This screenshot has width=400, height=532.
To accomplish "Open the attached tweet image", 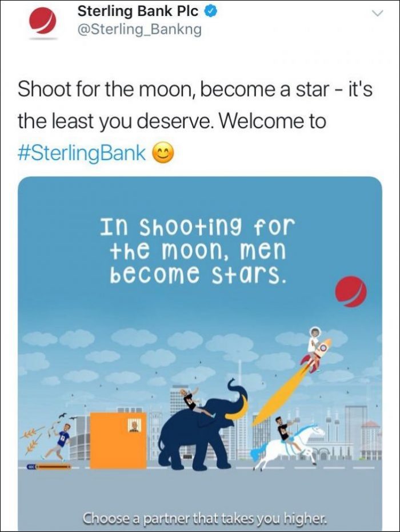I will [199, 354].
